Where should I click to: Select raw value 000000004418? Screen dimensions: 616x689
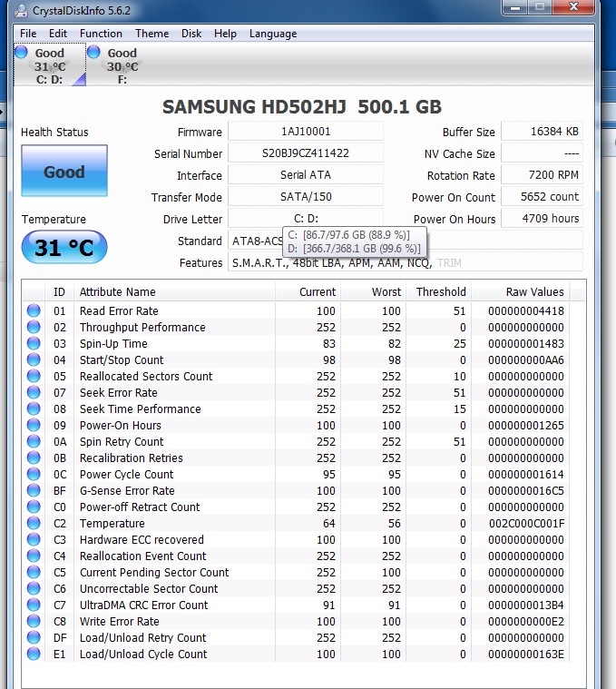pos(526,311)
